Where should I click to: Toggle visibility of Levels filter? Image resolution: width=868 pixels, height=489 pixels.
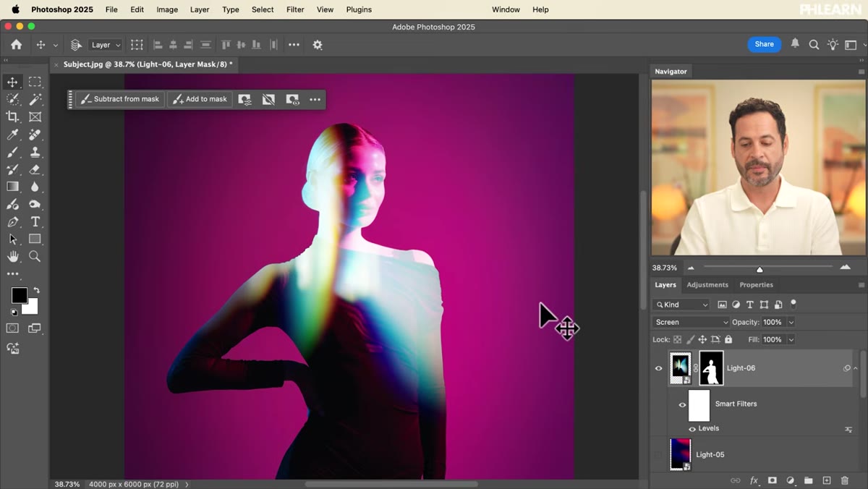[692, 429]
